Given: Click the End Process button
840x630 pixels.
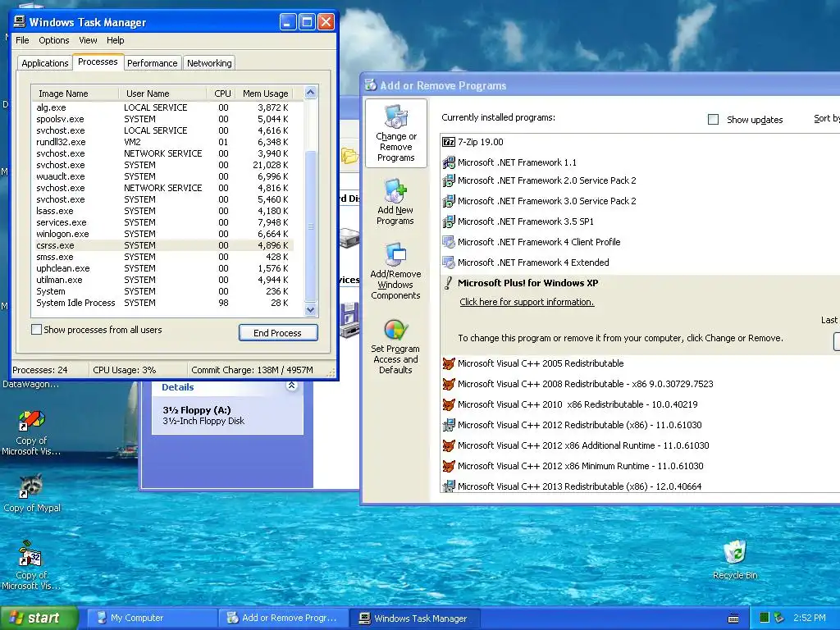Looking at the screenshot, I should click(x=278, y=333).
